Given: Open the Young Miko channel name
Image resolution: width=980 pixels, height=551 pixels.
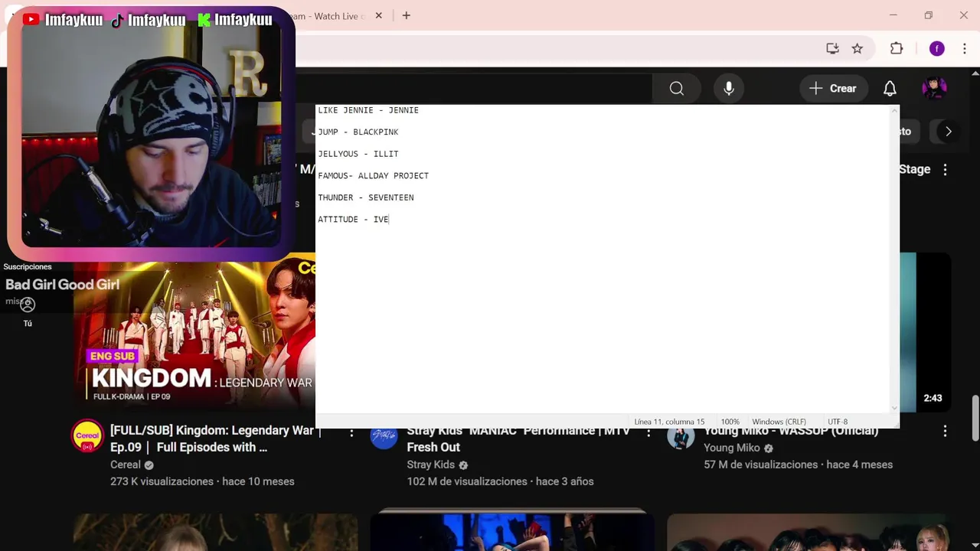Looking at the screenshot, I should (731, 448).
